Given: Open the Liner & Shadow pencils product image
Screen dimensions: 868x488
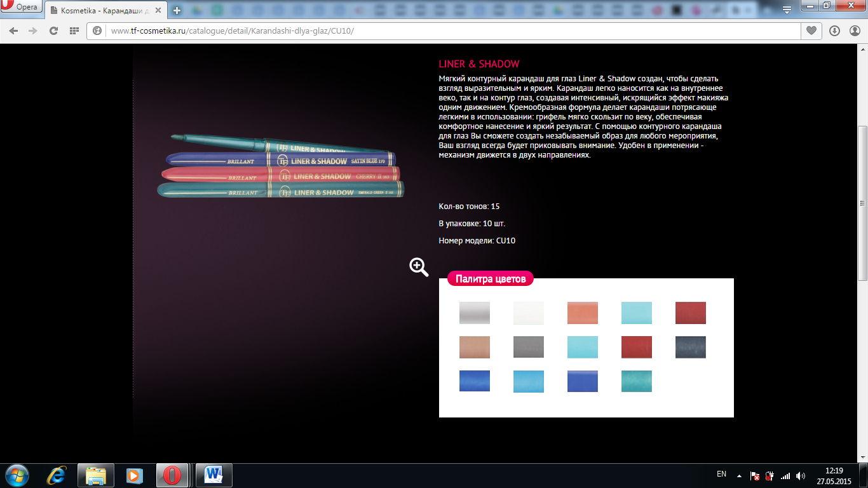Looking at the screenshot, I should click(281, 166).
